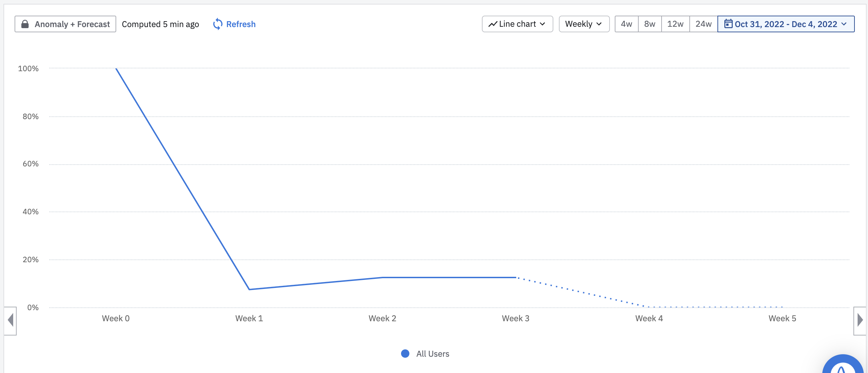Click the circular refresh arrows icon
868x373 pixels.
tap(218, 24)
